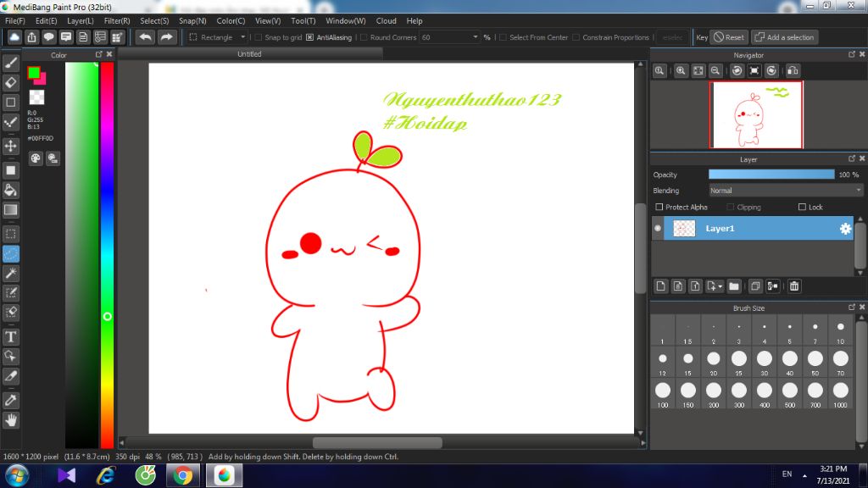Viewport: 868px width, 488px height.
Task: Click the Undo arrow in the toolbar
Action: click(145, 37)
